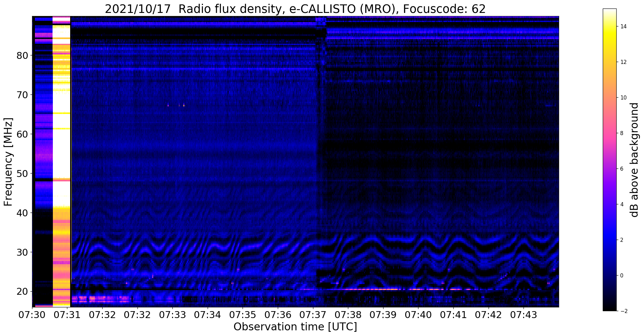Click the colorbar tick value 8
This screenshot has height=336, width=644.
[x=621, y=133]
